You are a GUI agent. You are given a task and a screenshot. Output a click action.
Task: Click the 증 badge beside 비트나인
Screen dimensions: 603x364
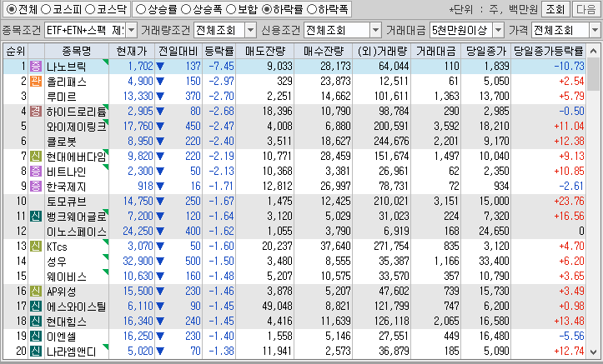[x=36, y=171]
